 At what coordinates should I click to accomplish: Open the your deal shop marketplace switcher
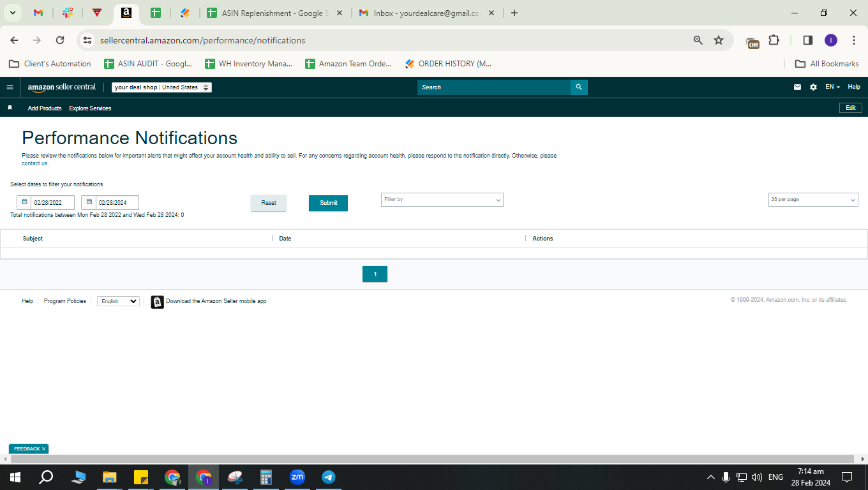point(161,87)
